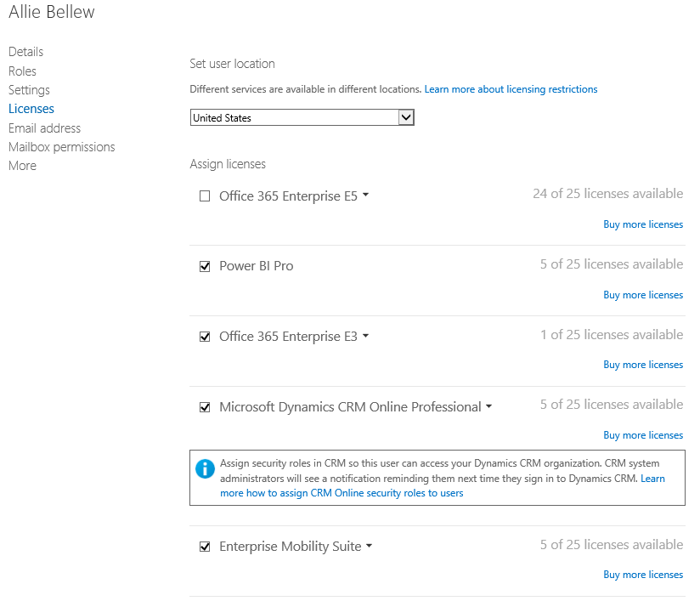Viewport: 700px width, 601px height.
Task: Buy more licenses for Office 365 E5
Action: pyautogui.click(x=643, y=224)
